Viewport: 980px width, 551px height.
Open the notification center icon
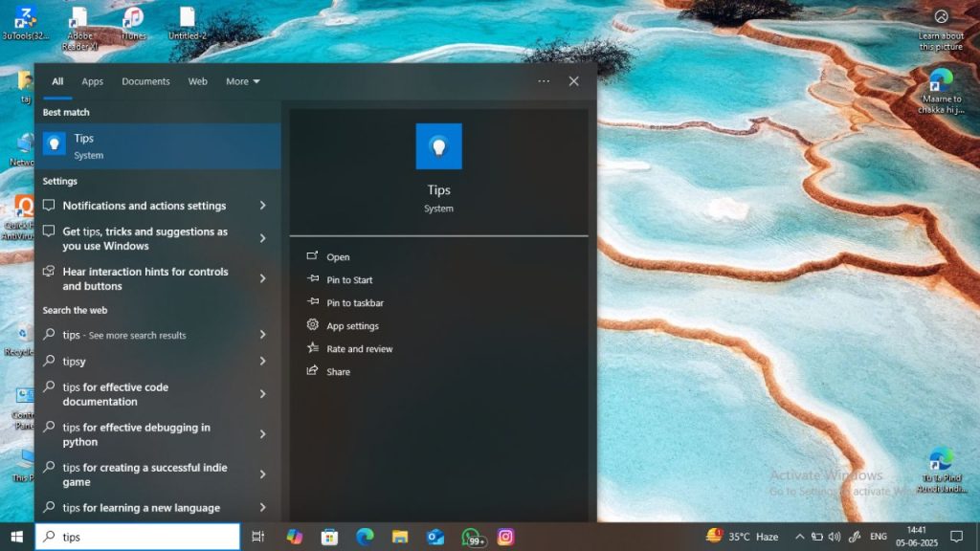956,537
